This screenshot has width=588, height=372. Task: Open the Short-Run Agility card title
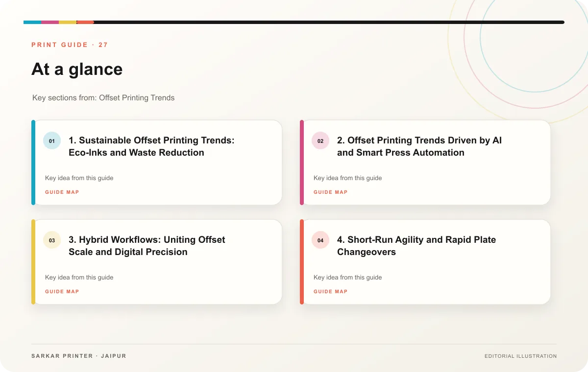click(x=416, y=246)
